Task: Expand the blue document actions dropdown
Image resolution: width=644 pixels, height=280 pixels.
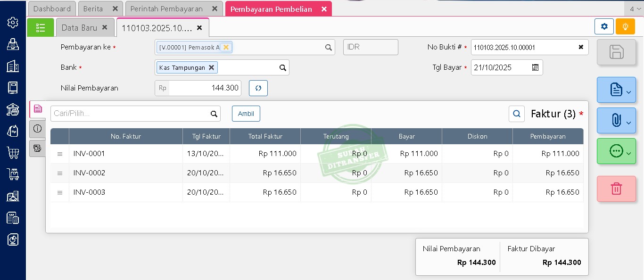Action: point(616,90)
